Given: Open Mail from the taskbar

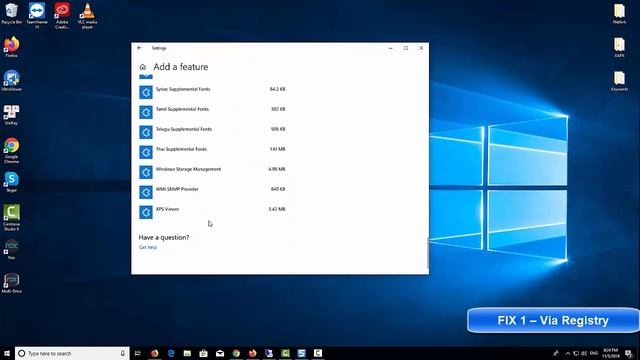Looking at the screenshot, I should (220, 353).
